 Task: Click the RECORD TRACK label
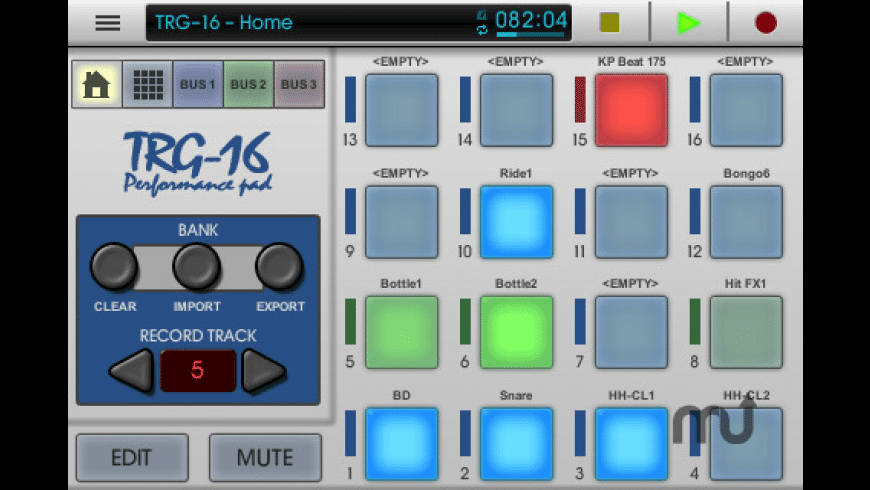click(198, 336)
